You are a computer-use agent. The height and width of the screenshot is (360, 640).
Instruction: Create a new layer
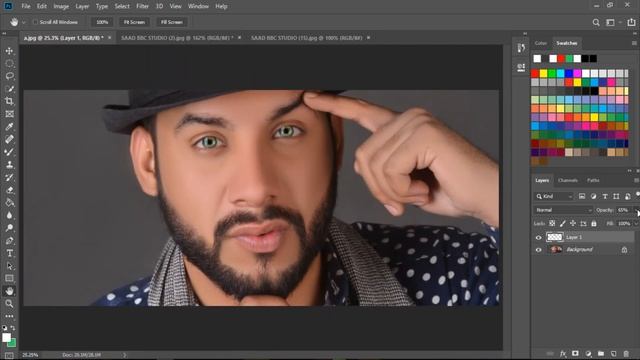(613, 353)
